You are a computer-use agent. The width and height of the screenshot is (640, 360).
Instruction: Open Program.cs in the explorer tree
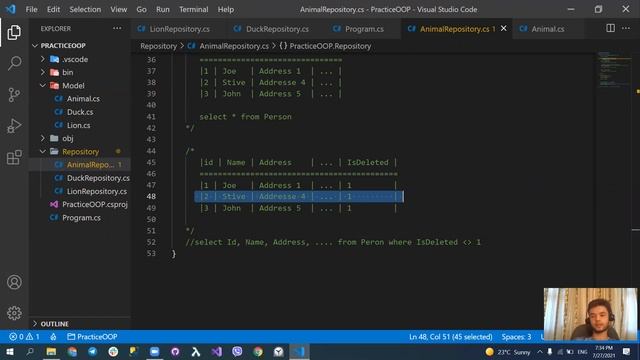click(x=81, y=218)
